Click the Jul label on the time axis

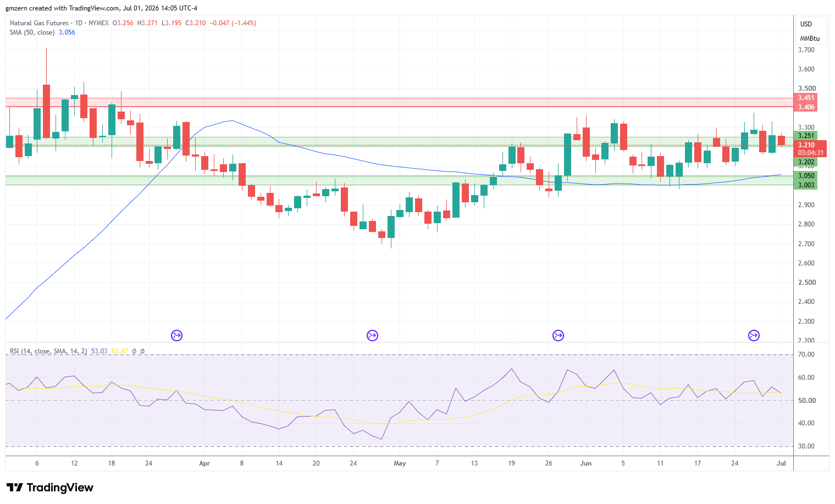click(x=781, y=463)
